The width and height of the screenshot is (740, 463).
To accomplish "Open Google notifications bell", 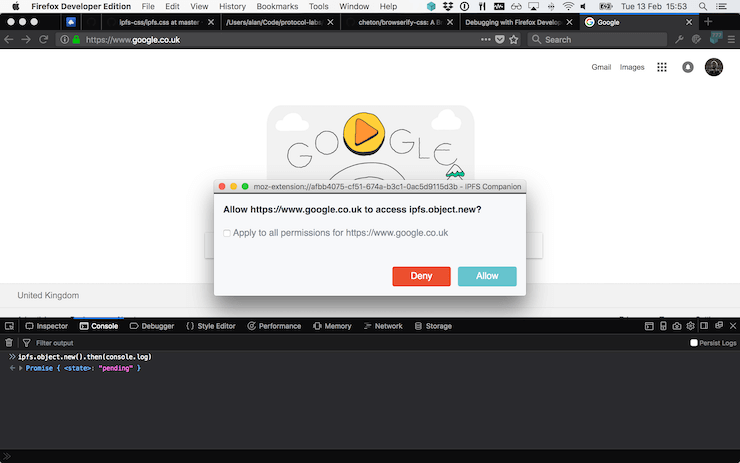I will point(688,67).
